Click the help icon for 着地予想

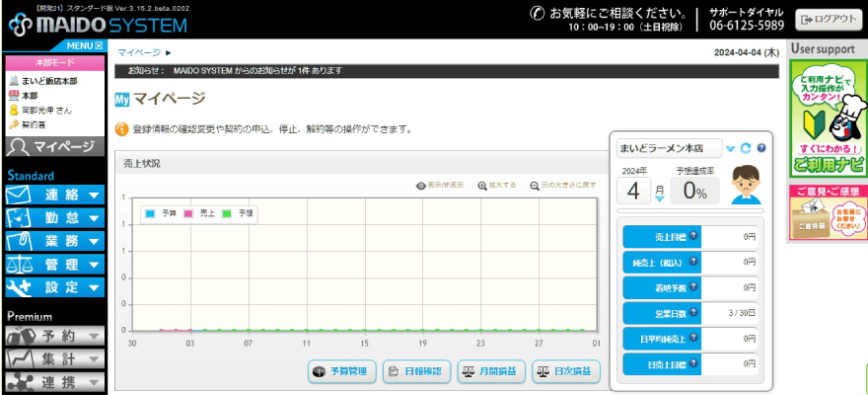pyautogui.click(x=693, y=286)
